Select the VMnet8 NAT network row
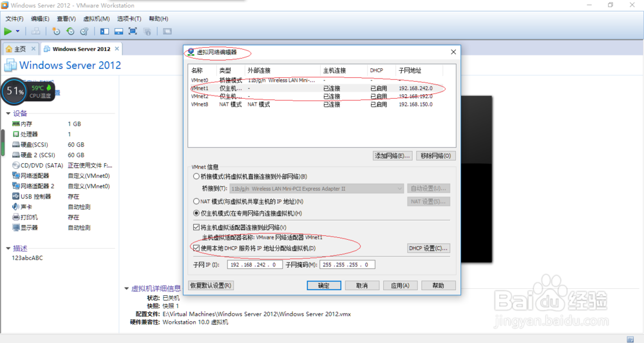 pos(321,104)
